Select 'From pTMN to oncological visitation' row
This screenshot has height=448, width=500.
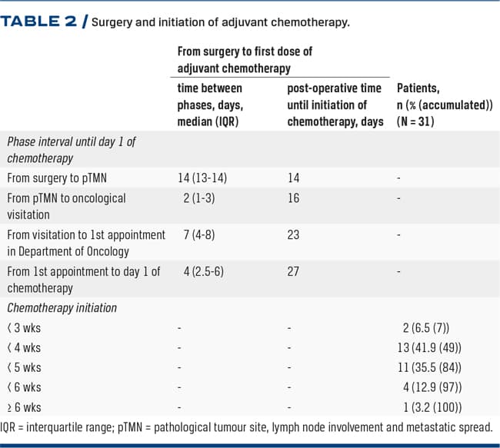tap(66, 204)
